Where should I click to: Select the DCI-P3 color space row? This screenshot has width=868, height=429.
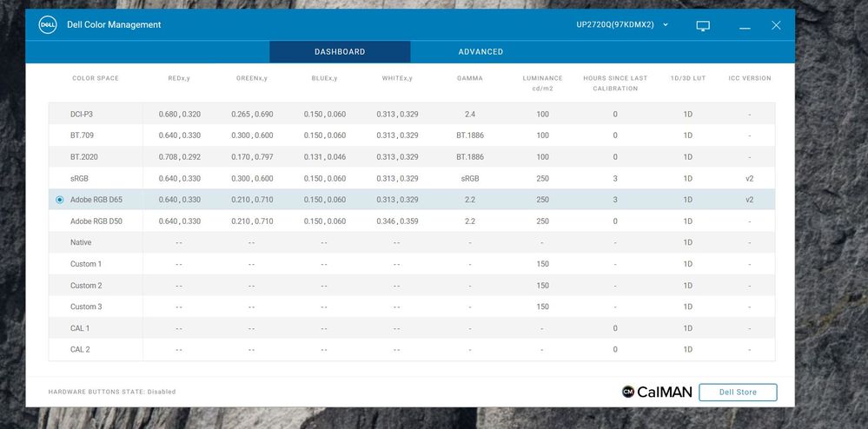pos(412,114)
